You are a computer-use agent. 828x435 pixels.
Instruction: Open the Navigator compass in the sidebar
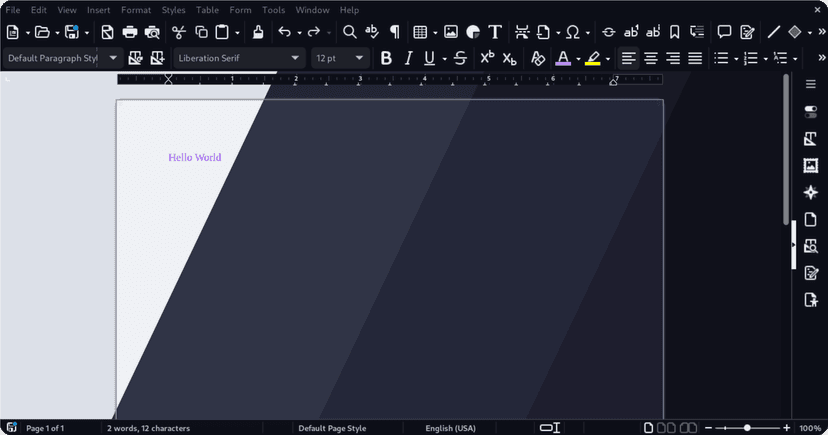pos(811,192)
